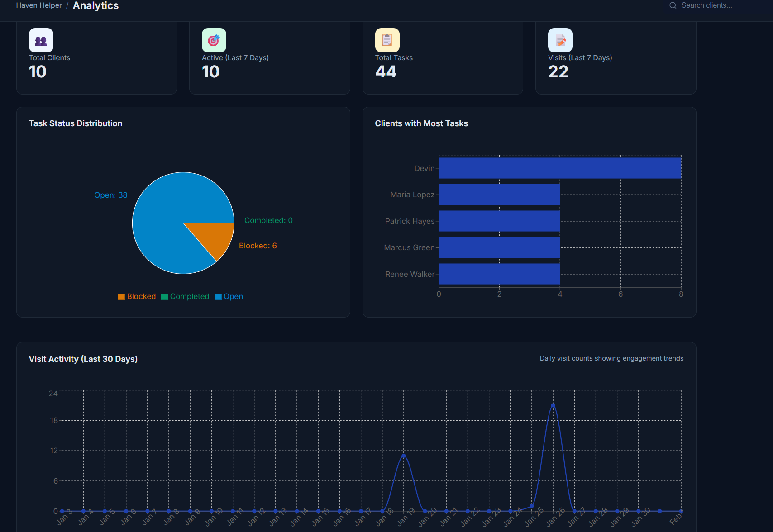Click the Jan 26 peak data point
The height and width of the screenshot is (532, 773).
point(553,405)
